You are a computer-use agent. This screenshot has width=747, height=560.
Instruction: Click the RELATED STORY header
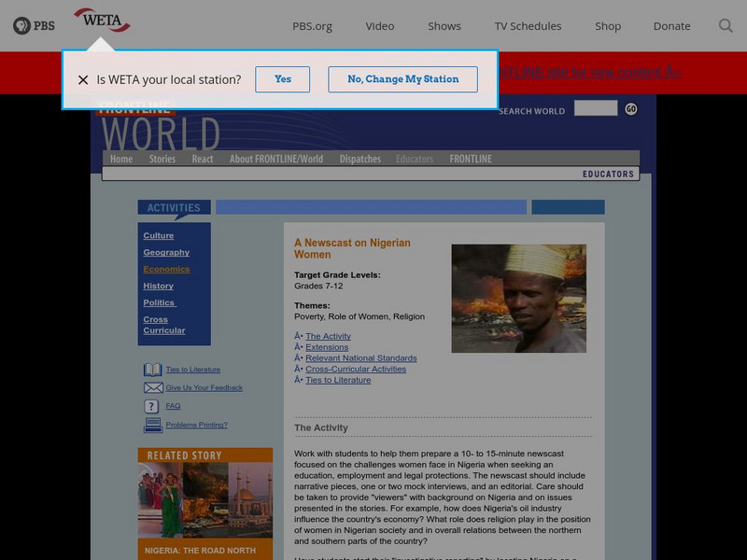pyautogui.click(x=184, y=455)
